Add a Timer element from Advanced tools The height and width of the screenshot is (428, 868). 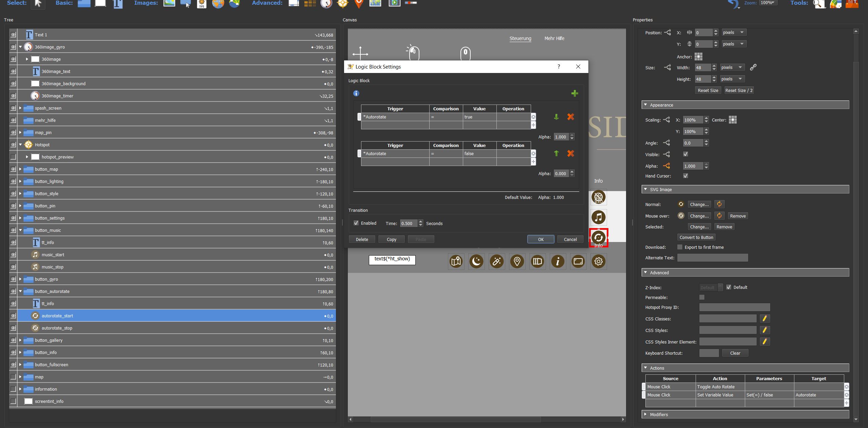pos(326,4)
